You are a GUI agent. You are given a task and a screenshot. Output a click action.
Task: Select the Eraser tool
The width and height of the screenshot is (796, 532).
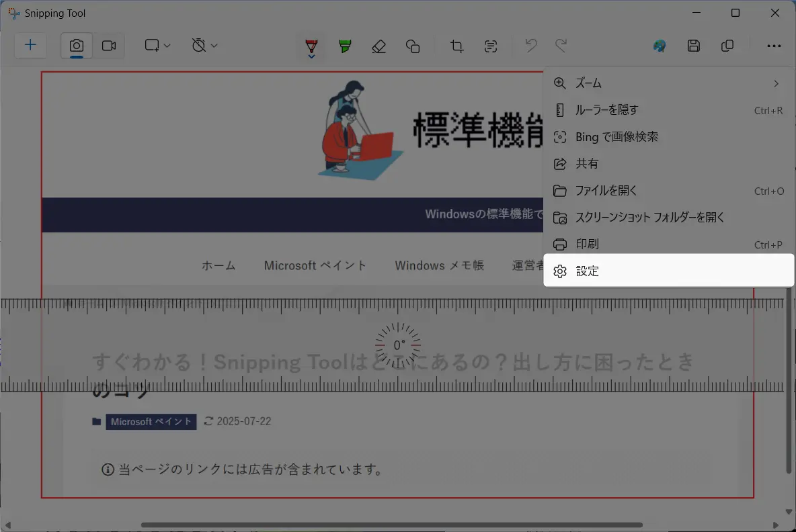point(379,46)
